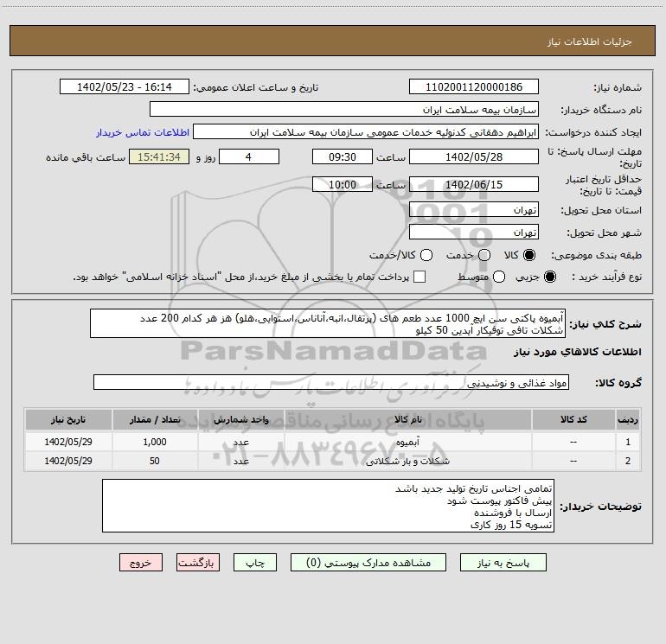Click the مشاهده مدارک پیوستی (0) button

[x=368, y=563]
